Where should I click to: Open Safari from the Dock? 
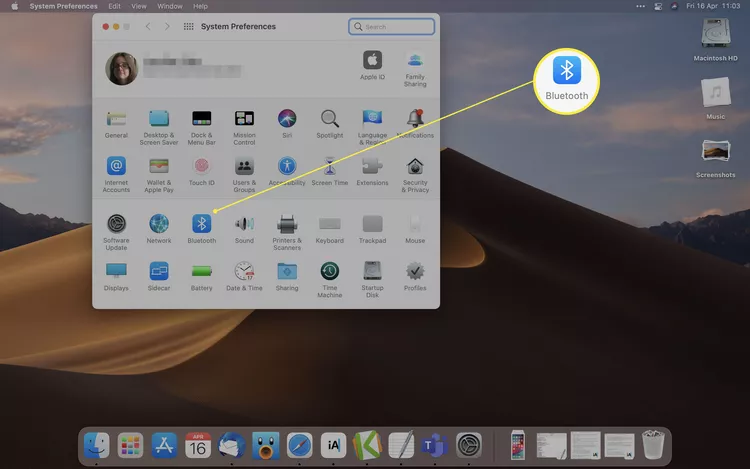point(299,446)
